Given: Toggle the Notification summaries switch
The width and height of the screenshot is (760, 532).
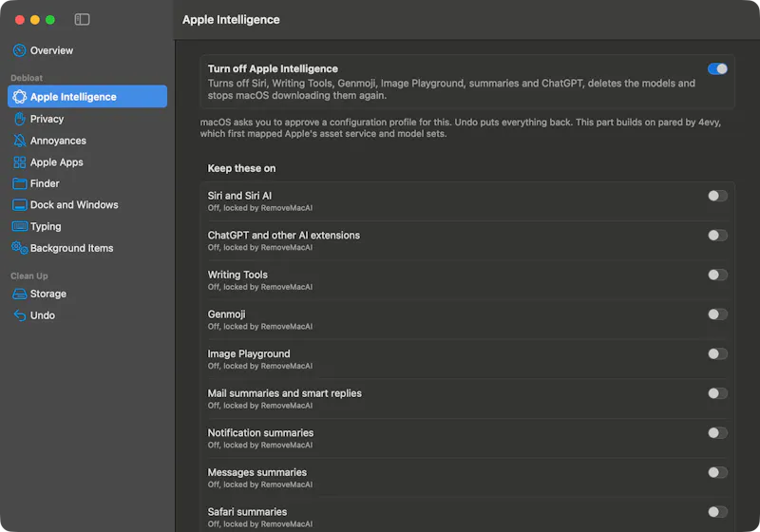Looking at the screenshot, I should pos(717,432).
